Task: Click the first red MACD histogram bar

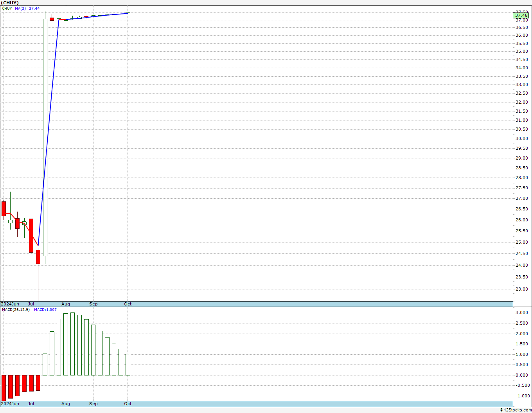Action: [x=4, y=387]
